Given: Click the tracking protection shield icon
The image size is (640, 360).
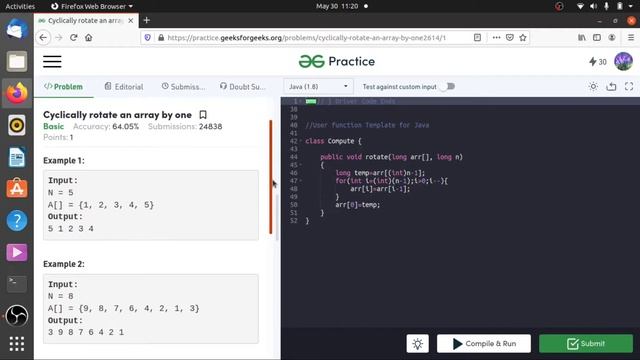Looking at the screenshot, I should point(147,38).
